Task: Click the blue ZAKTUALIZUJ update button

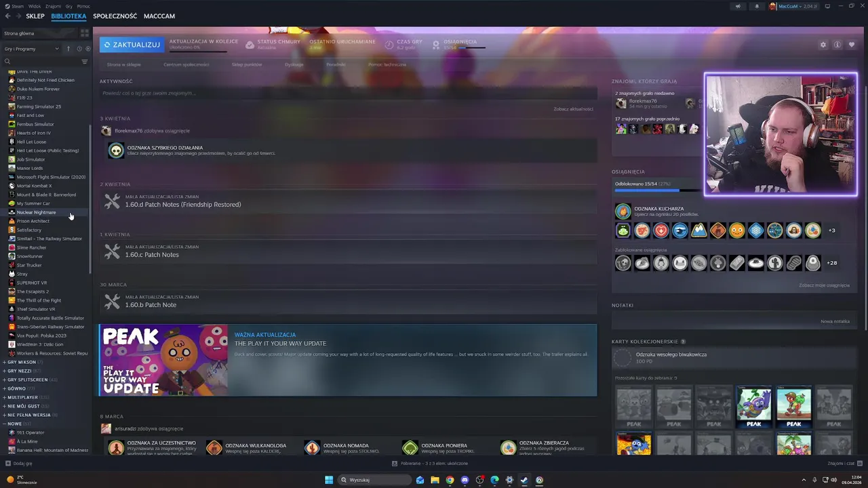Action: click(132, 45)
